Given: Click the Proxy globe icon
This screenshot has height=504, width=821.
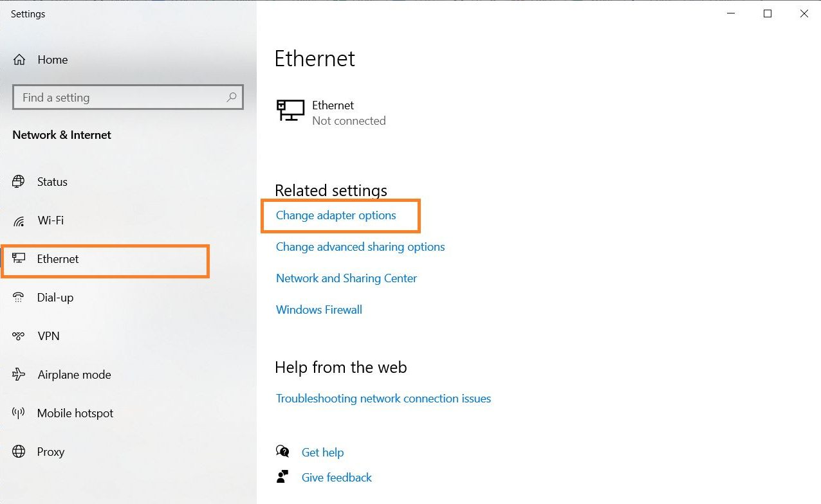Looking at the screenshot, I should pyautogui.click(x=19, y=452).
